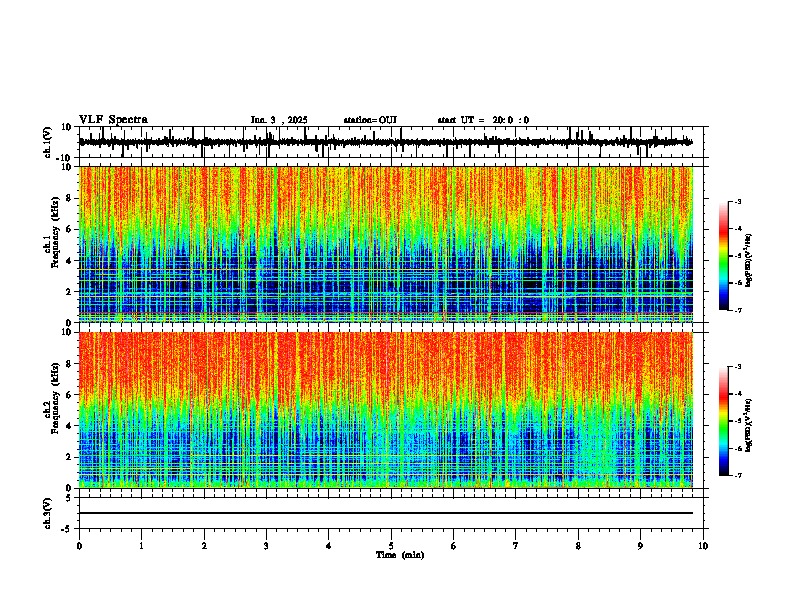Click the "ch.3(V)" axis label
The height and width of the screenshot is (612, 792).
(x=47, y=513)
